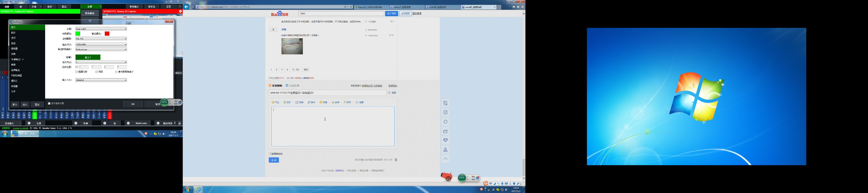Open browser home page icon
This screenshot has width=868, height=193.
click(514, 7)
